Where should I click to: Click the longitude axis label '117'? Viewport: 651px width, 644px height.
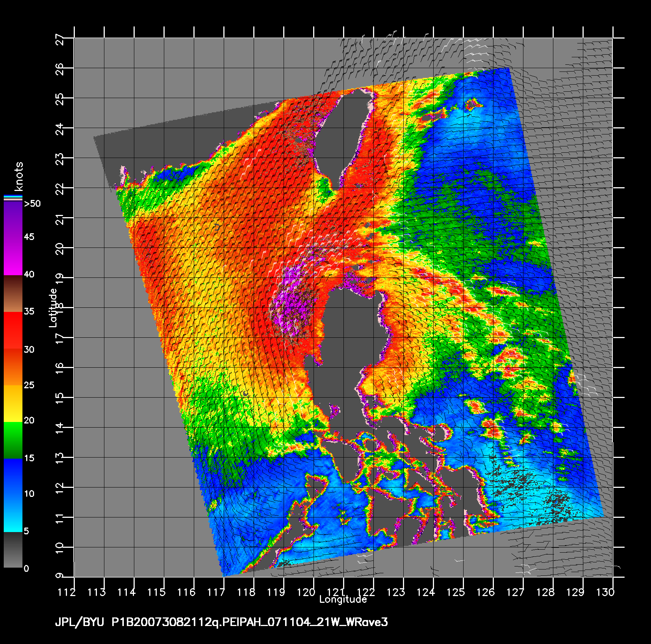217,592
